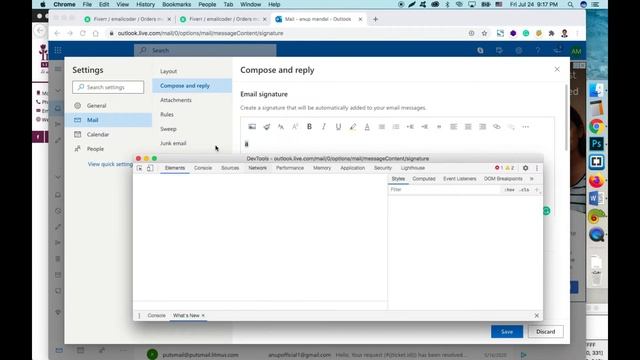Viewport: 640px width, 360px height.
Task: Bookmark this page star icon
Action: click(484, 33)
